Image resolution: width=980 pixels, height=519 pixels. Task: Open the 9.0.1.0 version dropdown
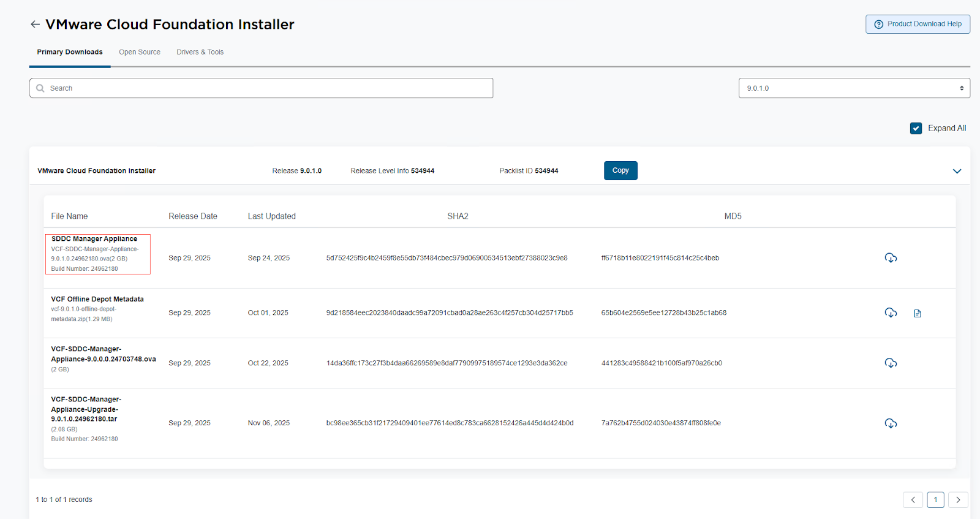pos(854,88)
